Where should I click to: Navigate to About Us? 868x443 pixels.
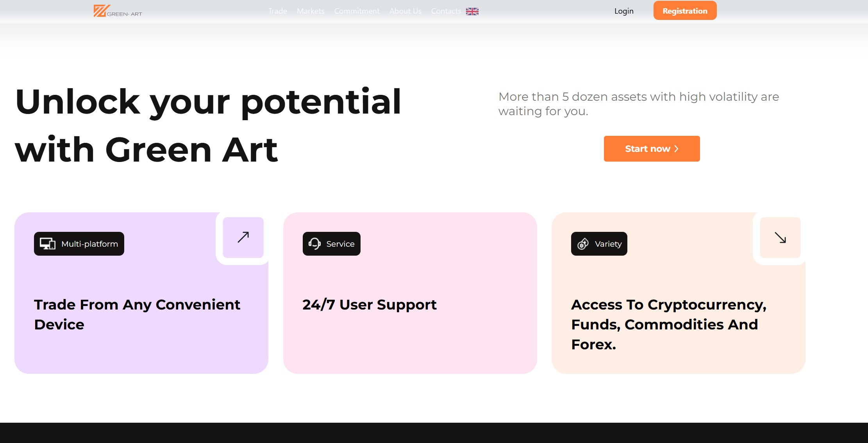click(405, 11)
